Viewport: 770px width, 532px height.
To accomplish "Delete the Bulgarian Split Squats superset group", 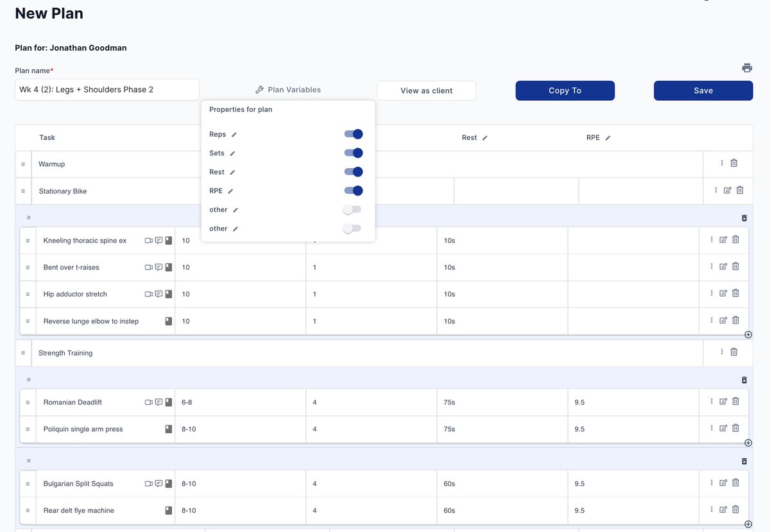I will pyautogui.click(x=744, y=461).
